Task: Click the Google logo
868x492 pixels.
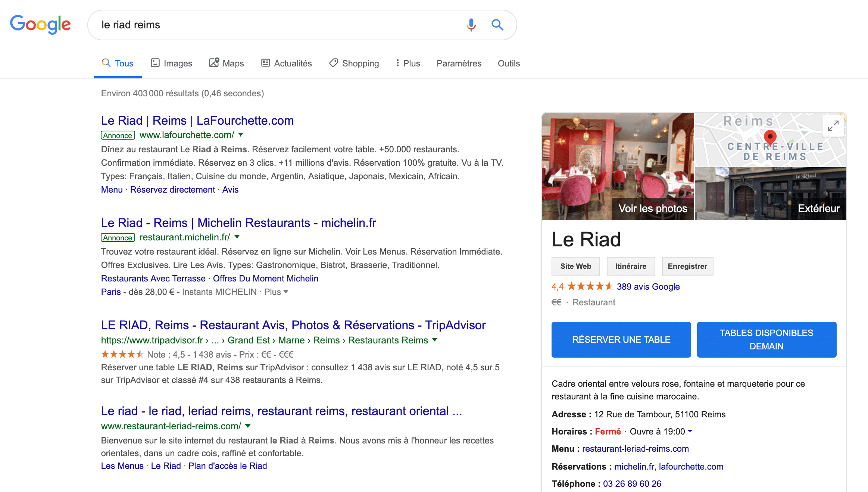Action: (40, 24)
